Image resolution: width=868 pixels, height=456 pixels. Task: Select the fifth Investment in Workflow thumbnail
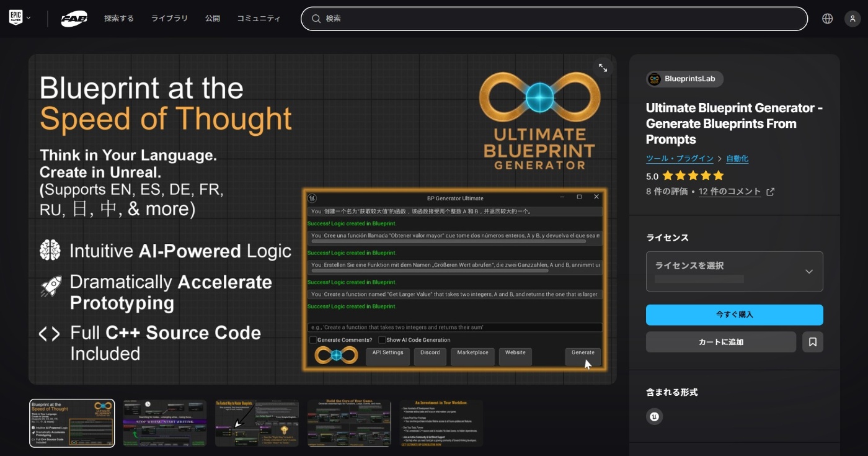[x=441, y=423]
